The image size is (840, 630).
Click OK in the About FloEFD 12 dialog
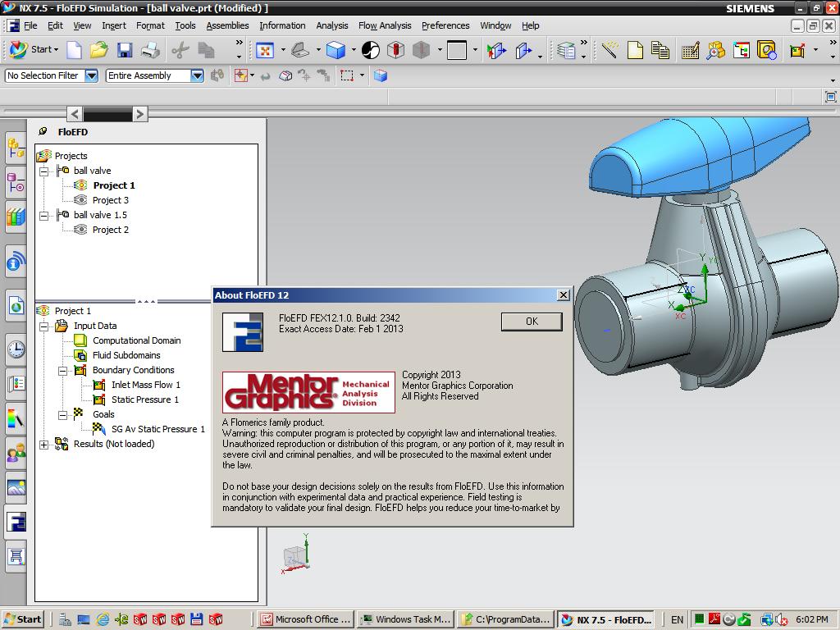pyautogui.click(x=531, y=322)
